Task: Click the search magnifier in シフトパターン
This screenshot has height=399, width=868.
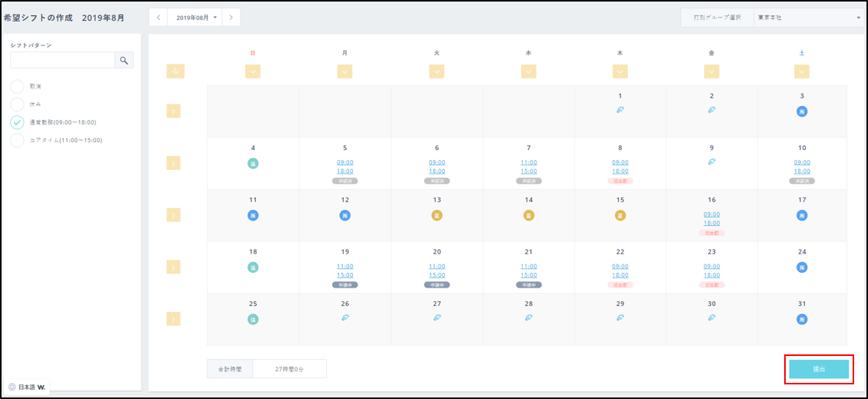Action: 124,61
